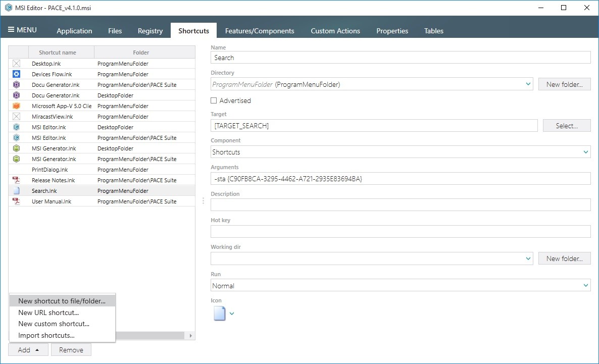The width and height of the screenshot is (599, 364).
Task: Select the MiracastView.lnk row name
Action: coord(52,117)
